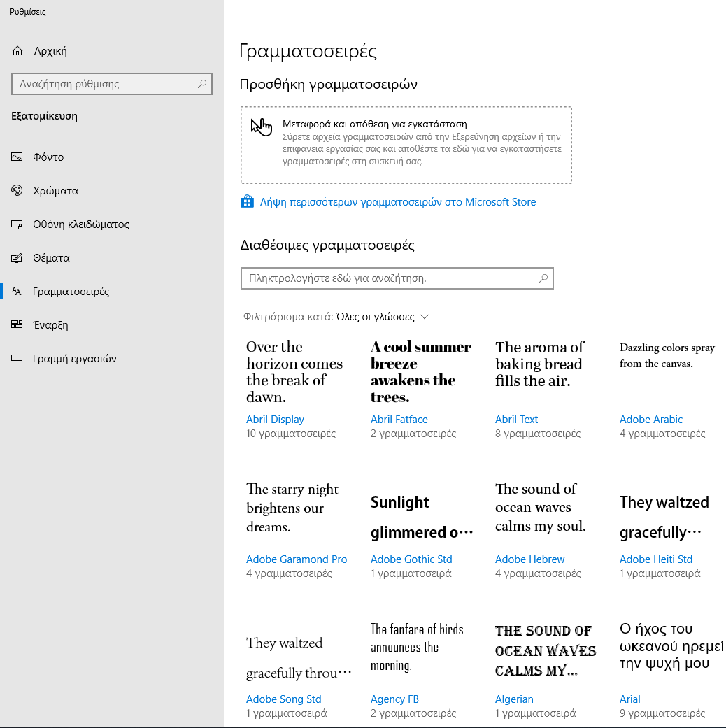Click Abril Display preview 'Over the horizon'
The image size is (726, 728).
(294, 372)
